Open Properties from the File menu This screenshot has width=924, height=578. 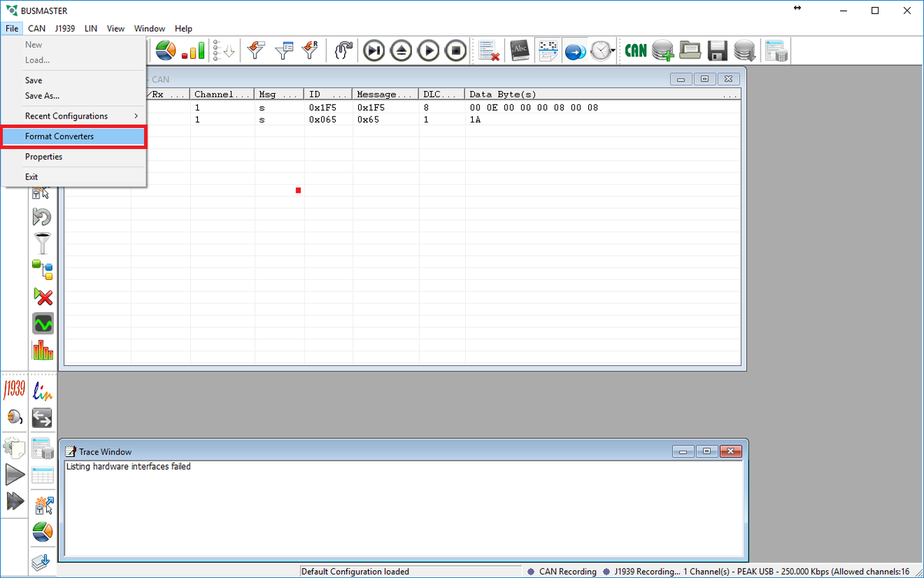(x=73, y=156)
